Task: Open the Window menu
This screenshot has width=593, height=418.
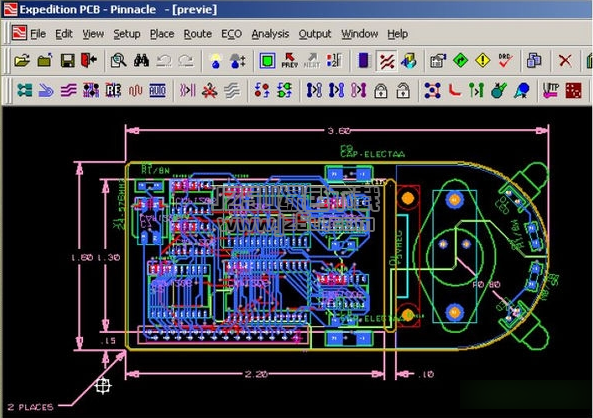Action: click(x=360, y=34)
